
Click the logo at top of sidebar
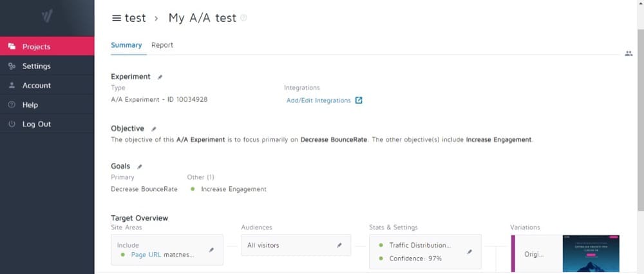click(x=47, y=17)
